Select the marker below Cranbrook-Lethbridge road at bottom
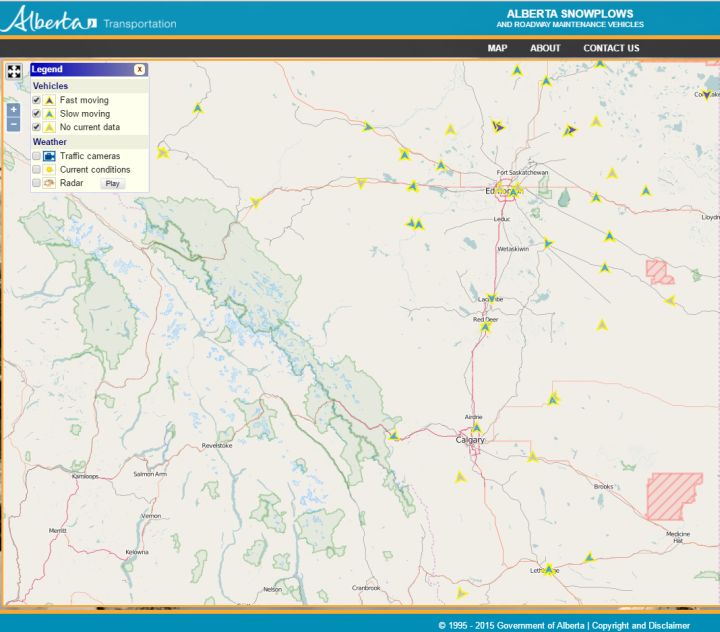The height and width of the screenshot is (632, 720). [x=461, y=593]
